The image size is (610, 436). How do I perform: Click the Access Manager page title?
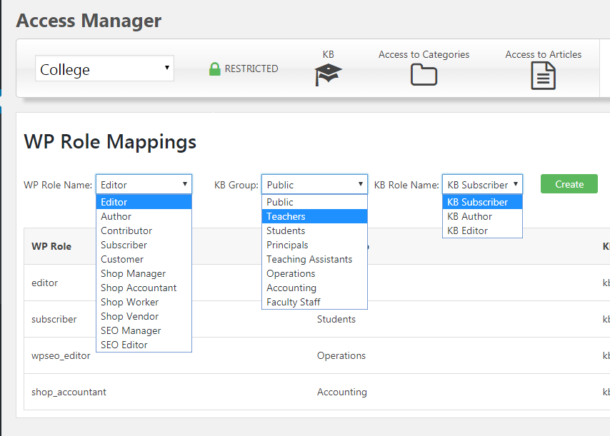coord(89,21)
